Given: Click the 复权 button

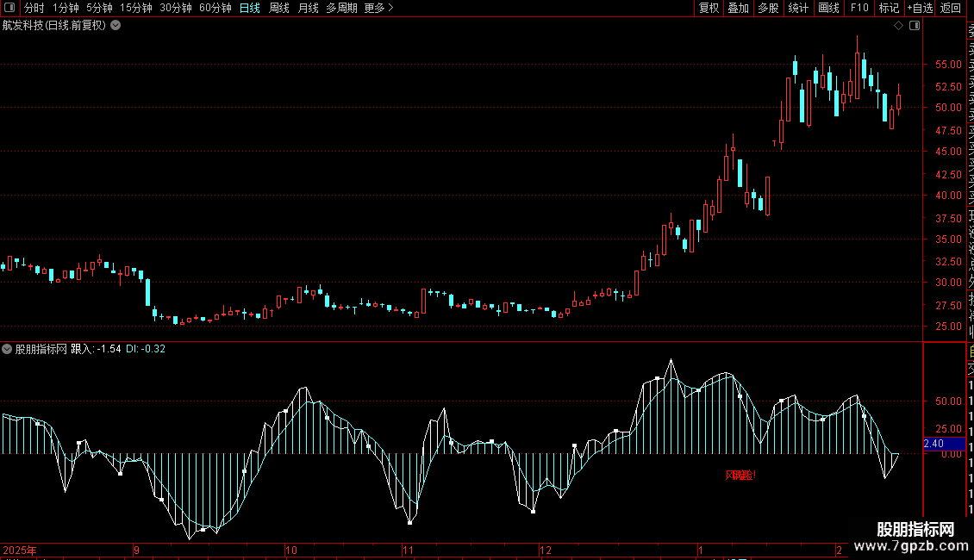Looking at the screenshot, I should pos(709,8).
